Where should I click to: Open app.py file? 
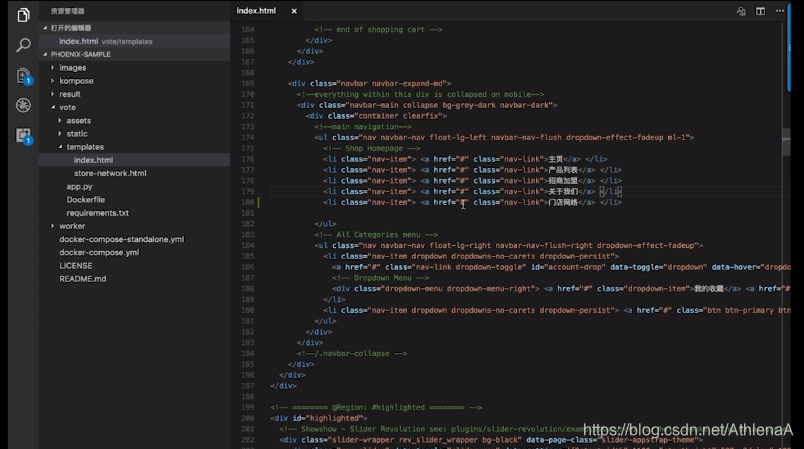[x=134, y=187]
